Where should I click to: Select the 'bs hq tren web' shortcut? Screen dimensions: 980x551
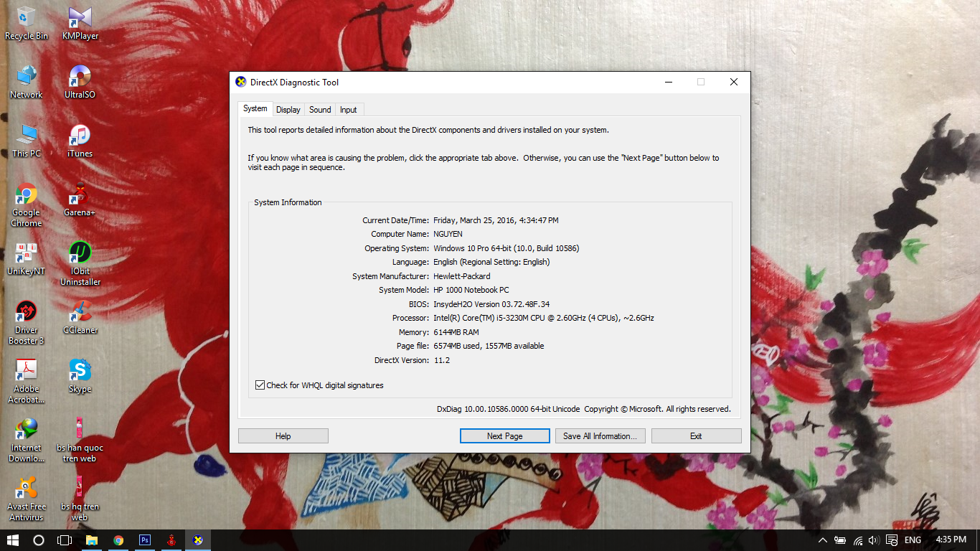(x=80, y=499)
